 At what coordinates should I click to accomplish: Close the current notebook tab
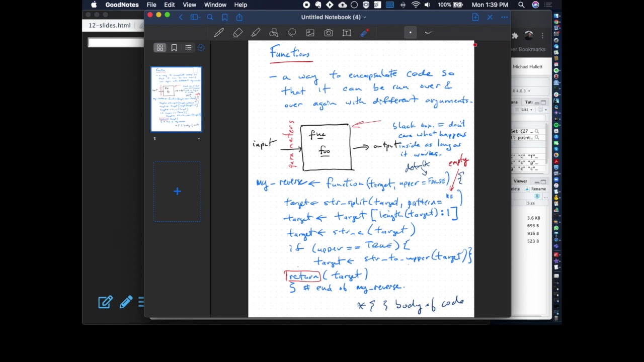[490, 17]
